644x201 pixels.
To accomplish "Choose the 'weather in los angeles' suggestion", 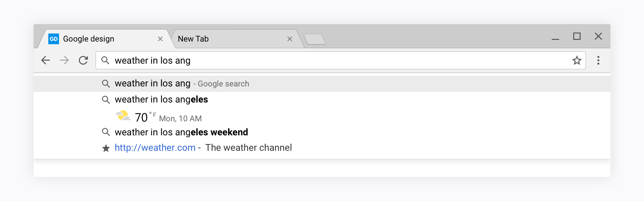I will (161, 99).
